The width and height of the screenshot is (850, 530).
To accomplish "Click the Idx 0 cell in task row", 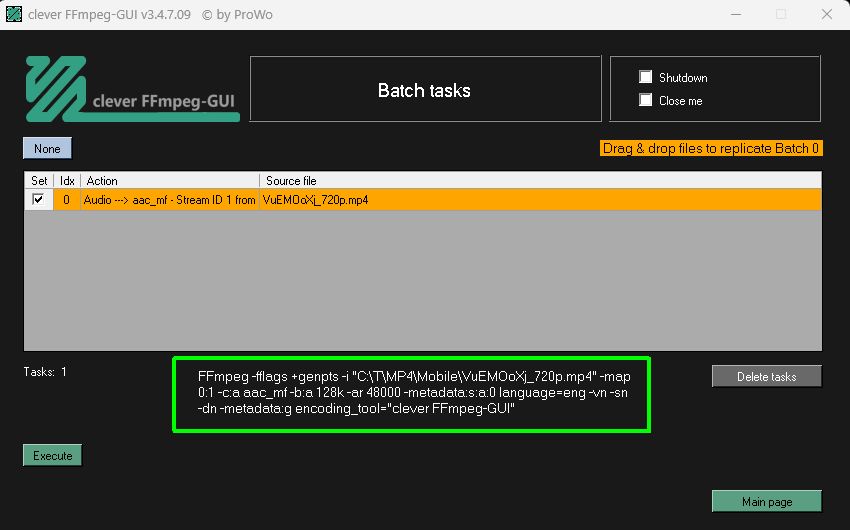I will pos(67,199).
